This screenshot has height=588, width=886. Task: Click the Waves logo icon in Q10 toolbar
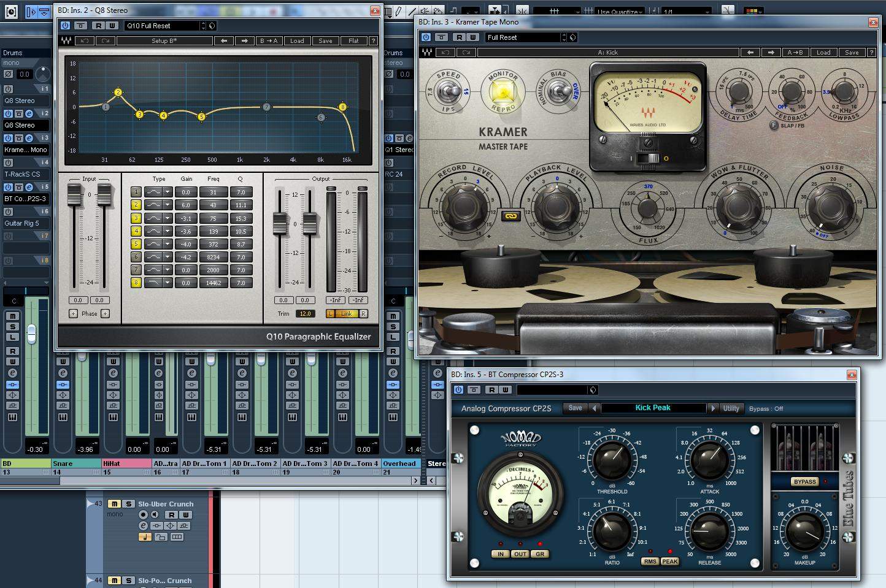click(x=66, y=41)
